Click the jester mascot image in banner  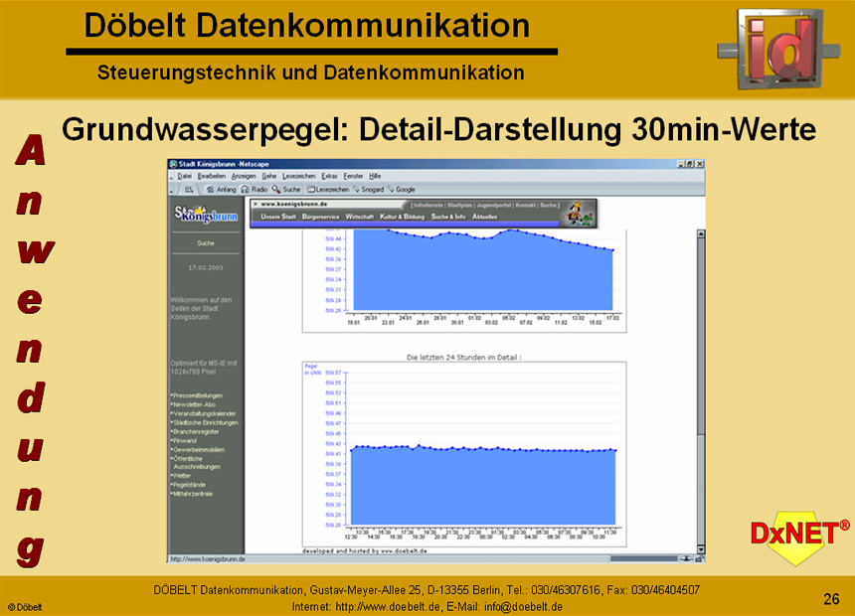pos(579,214)
